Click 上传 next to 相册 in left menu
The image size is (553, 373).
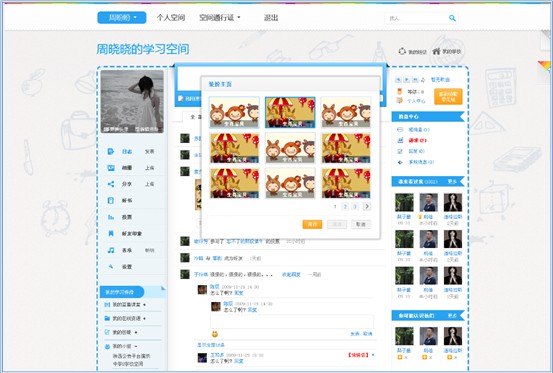[x=150, y=168]
